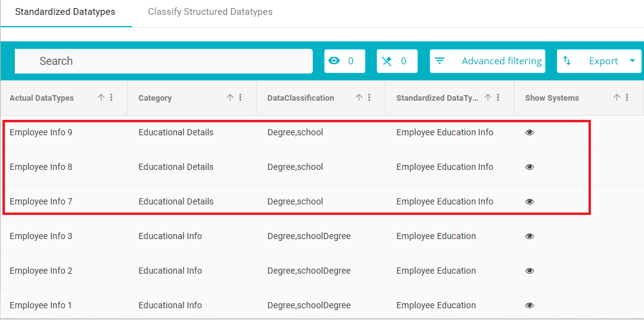The height and width of the screenshot is (320, 644).
Task: Click the eye visibility counter button
Action: pos(345,61)
